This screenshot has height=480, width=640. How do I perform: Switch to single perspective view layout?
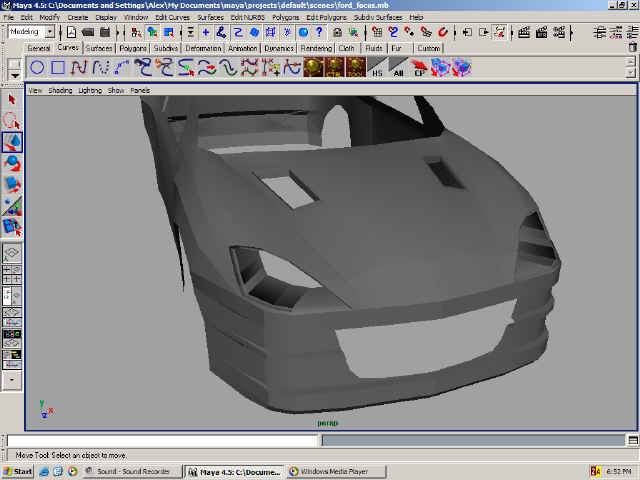(x=12, y=254)
